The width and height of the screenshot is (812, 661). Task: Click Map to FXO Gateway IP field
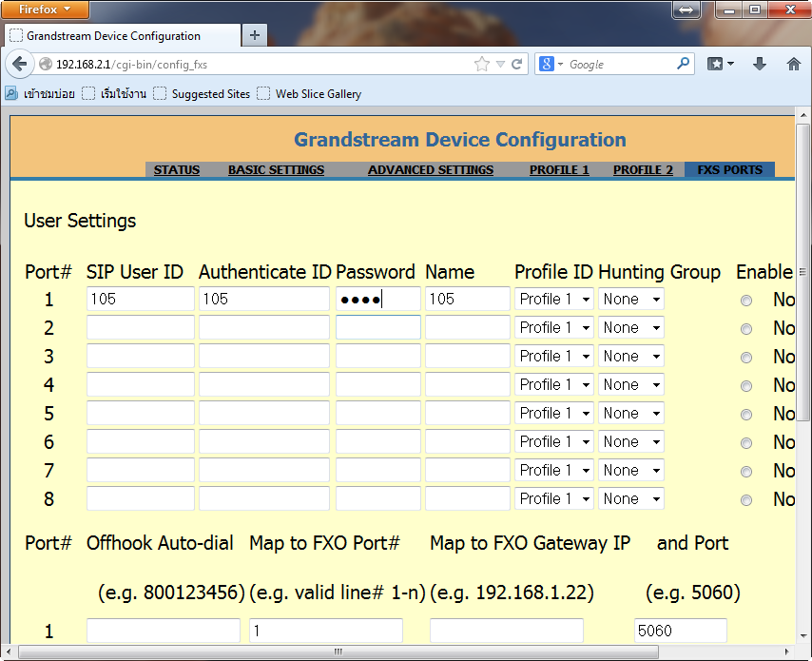507,631
